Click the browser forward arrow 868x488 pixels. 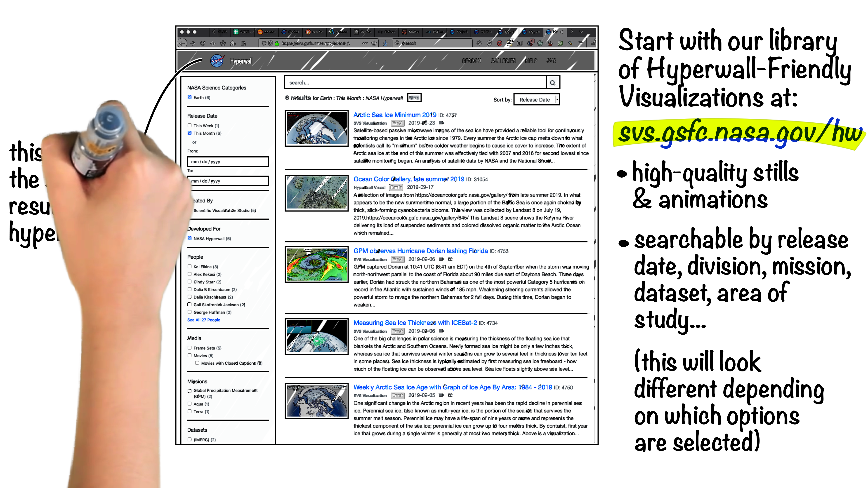pyautogui.click(x=192, y=43)
